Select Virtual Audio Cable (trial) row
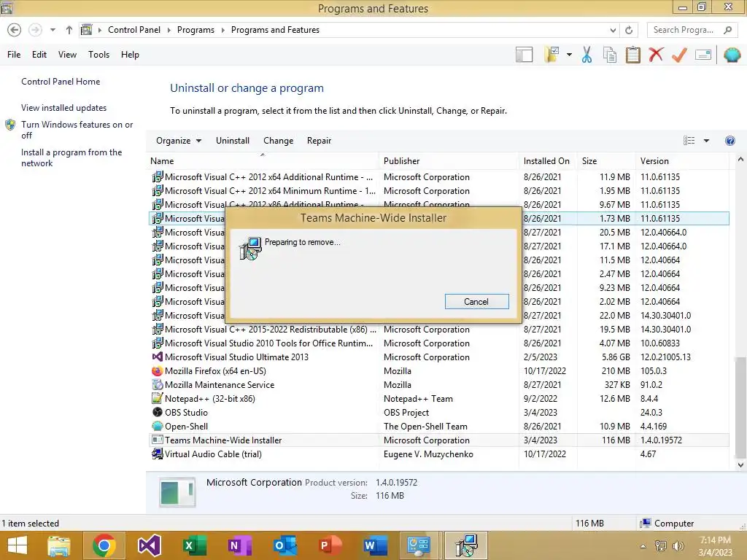Viewport: 747px width, 560px height. (x=438, y=454)
